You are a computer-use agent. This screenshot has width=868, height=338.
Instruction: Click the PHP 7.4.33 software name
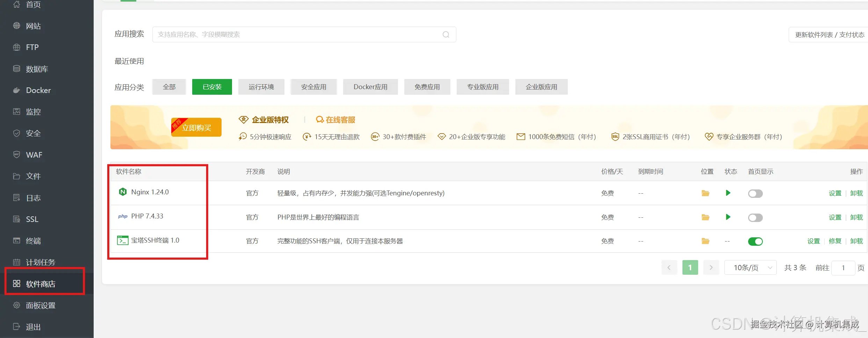coord(147,216)
